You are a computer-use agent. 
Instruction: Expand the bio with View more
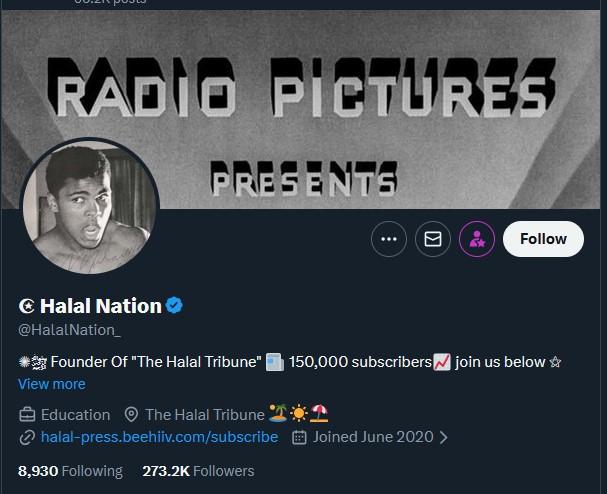click(51, 384)
